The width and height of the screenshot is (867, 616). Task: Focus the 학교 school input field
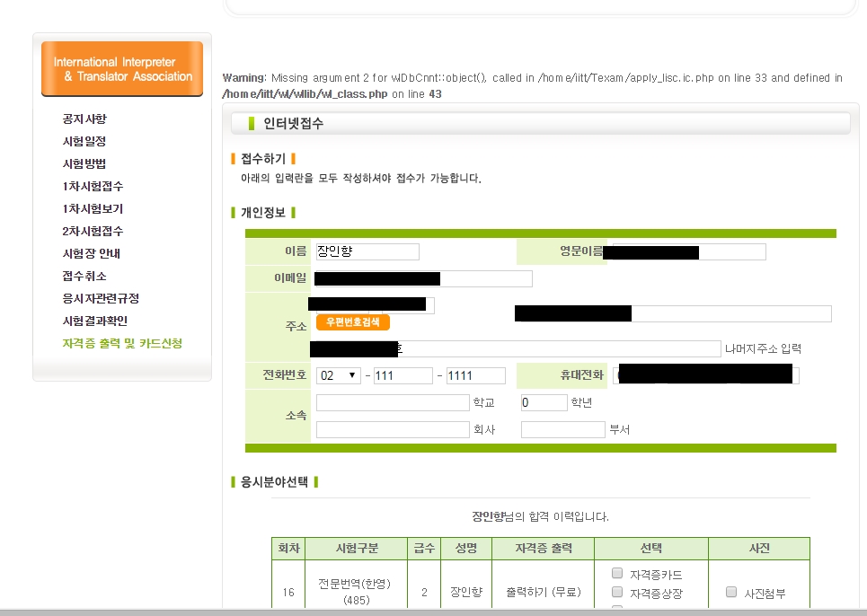coord(392,402)
